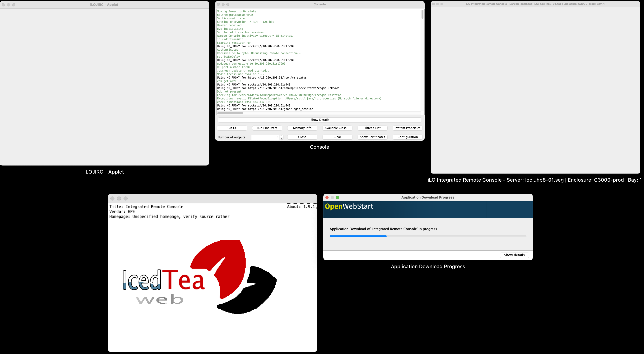Click the FileNotFoundException log line
Image resolution: width=644 pixels, height=354 pixels.
pyautogui.click(x=299, y=99)
